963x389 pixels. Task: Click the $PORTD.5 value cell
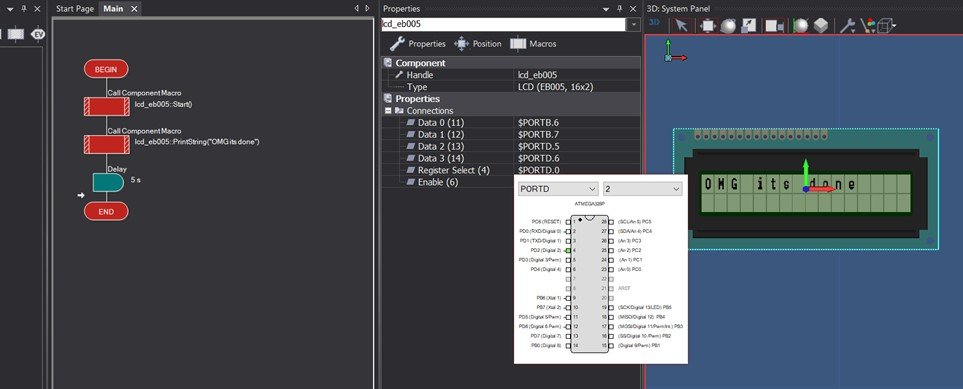click(x=578, y=146)
